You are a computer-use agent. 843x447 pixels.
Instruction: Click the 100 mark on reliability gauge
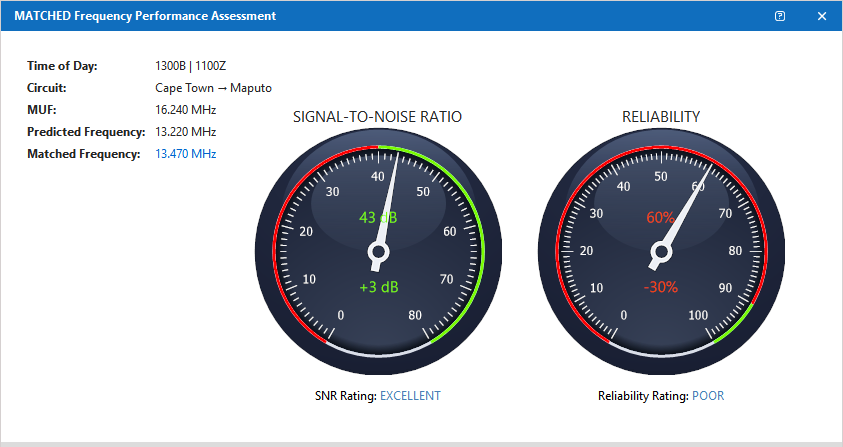[x=698, y=315]
